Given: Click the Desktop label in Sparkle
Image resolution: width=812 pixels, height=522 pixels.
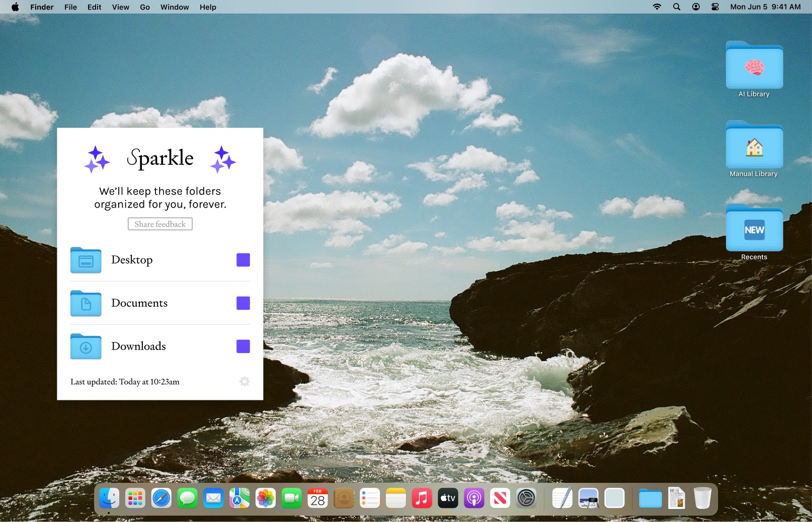Looking at the screenshot, I should click(132, 260).
